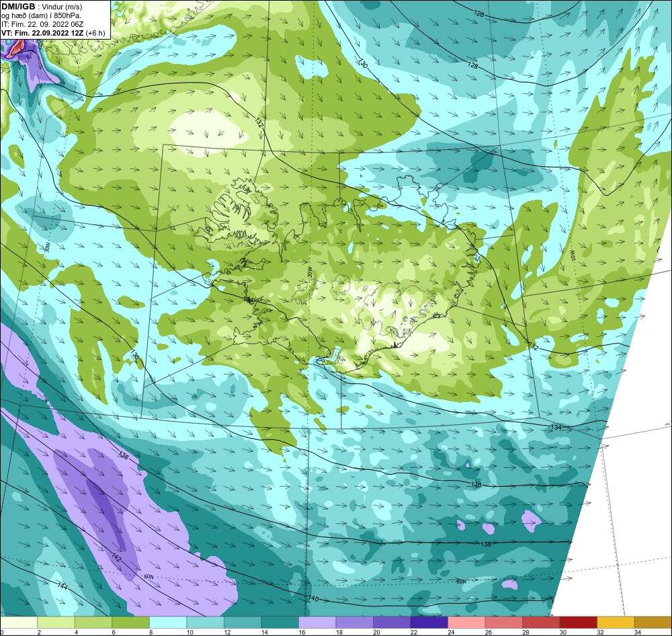
Task: Select the 'Vindur (m/s)' label
Action: click(62, 7)
